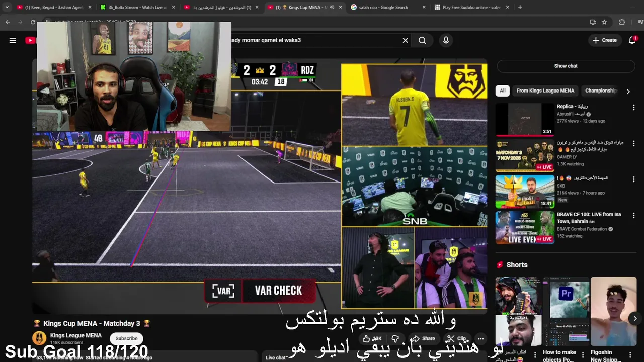Select the 'Championships' filter chip
644x362 pixels.
point(601,90)
